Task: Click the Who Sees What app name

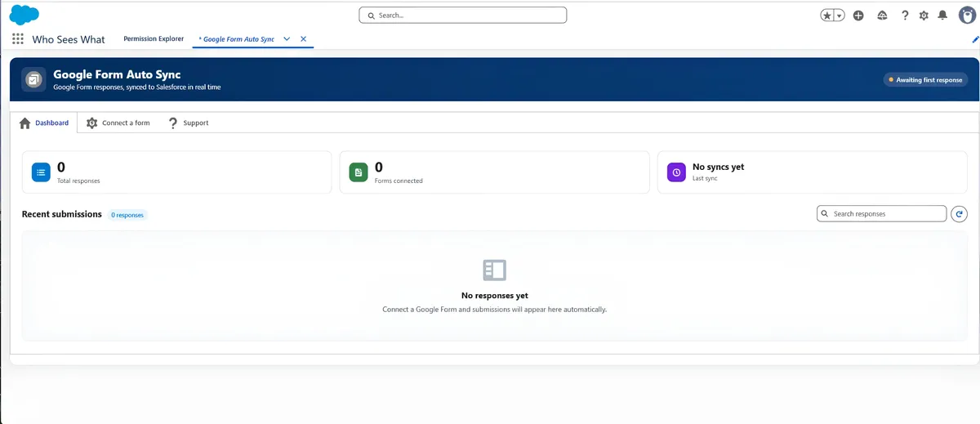Action: 69,39
